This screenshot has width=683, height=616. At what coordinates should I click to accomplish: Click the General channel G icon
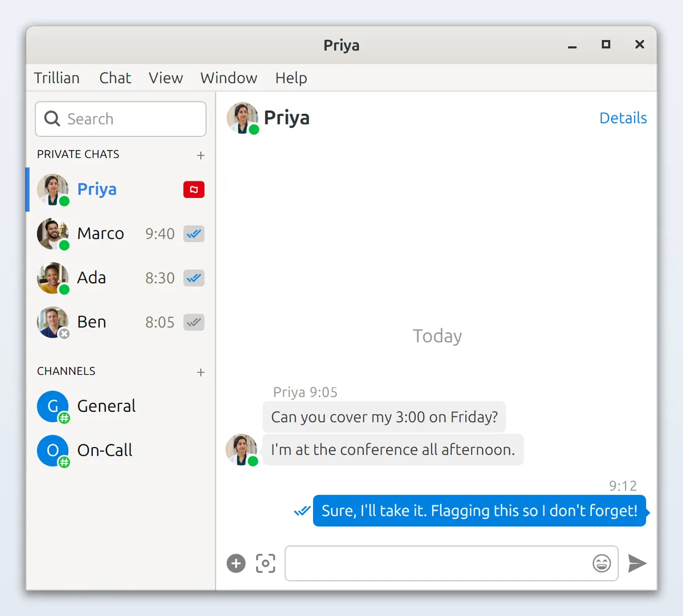pos(52,407)
